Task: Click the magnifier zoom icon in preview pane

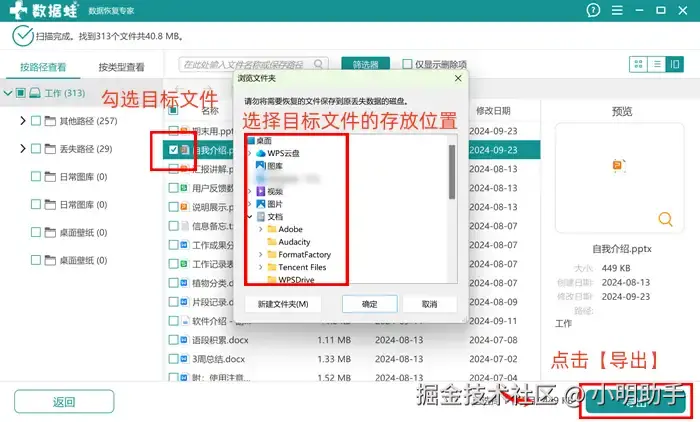Action: tap(665, 219)
